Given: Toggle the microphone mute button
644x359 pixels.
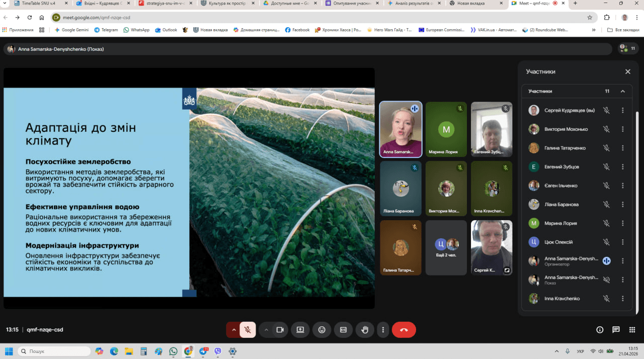Looking at the screenshot, I should (x=248, y=330).
